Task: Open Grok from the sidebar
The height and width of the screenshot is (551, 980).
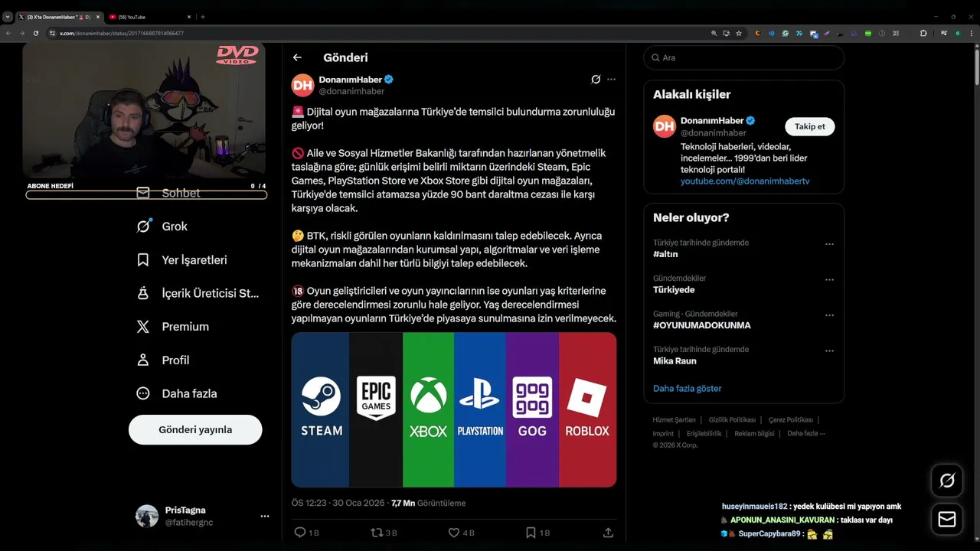Action: (x=162, y=227)
